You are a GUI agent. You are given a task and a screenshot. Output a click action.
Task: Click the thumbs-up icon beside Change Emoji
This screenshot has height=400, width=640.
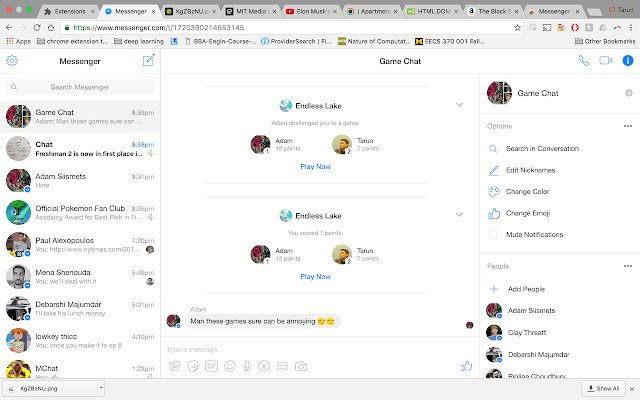493,213
